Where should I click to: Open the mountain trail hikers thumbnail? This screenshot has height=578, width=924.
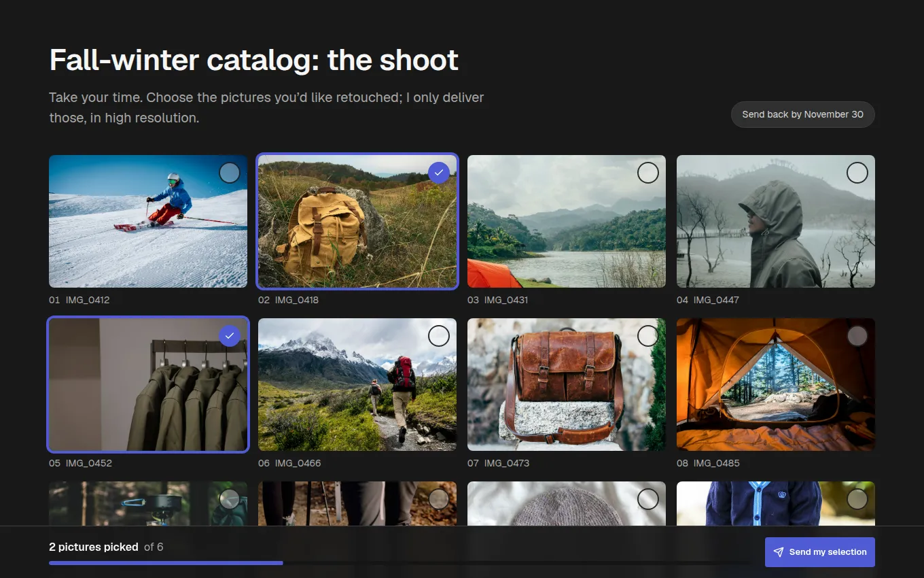[x=357, y=384]
